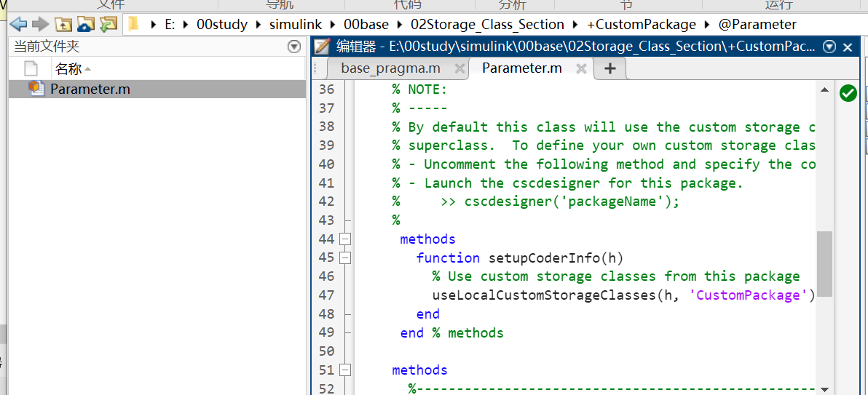Expand the arrow after simulink in path
Image resolution: width=868 pixels, height=395 pixels.
point(331,24)
